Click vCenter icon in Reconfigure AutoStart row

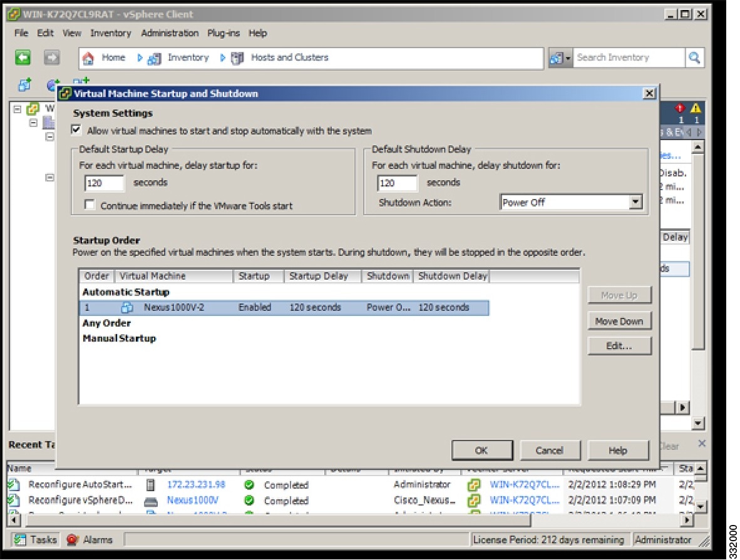point(474,484)
